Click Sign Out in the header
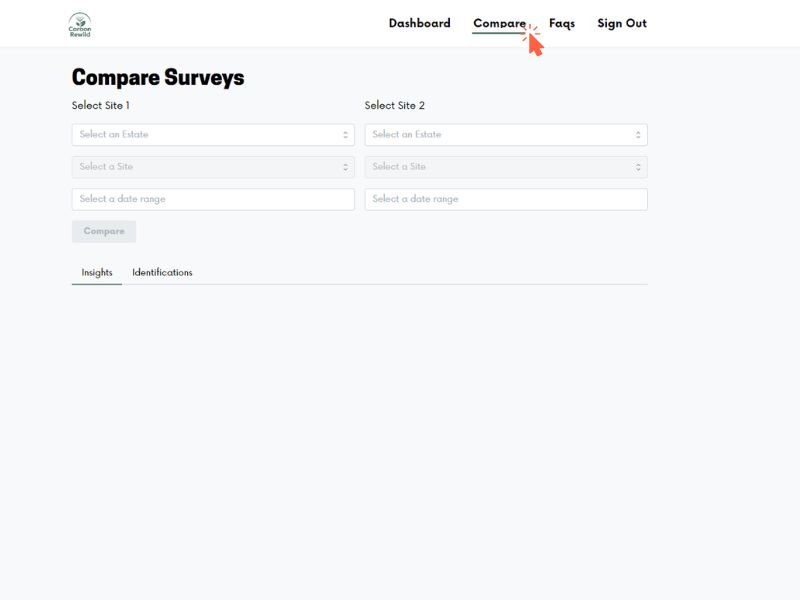 click(x=622, y=23)
